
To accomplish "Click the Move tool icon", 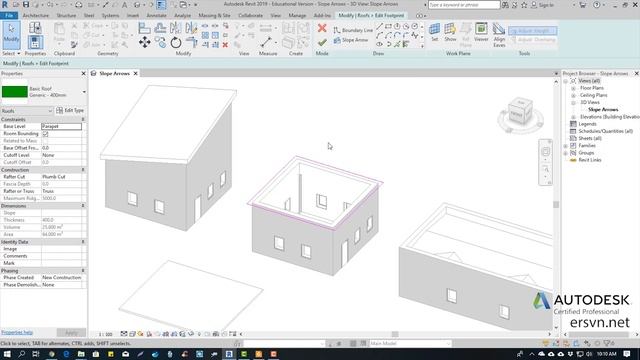I will click(x=144, y=42).
